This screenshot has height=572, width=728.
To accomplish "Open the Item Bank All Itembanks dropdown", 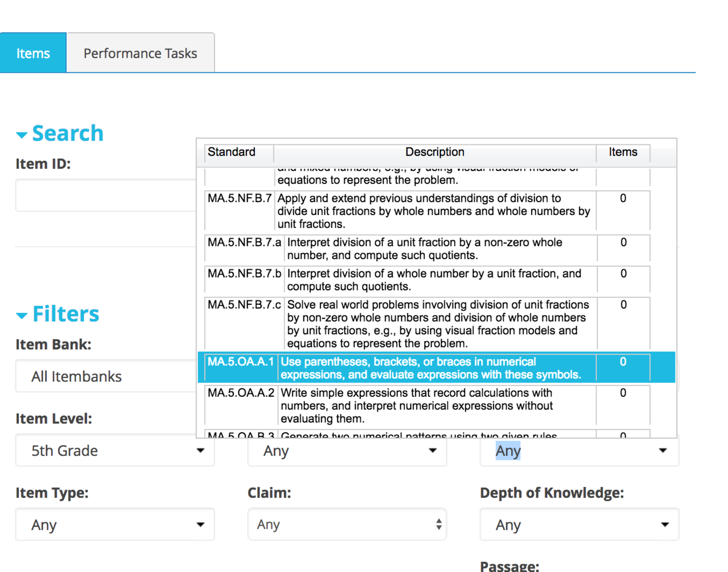I will (x=106, y=376).
